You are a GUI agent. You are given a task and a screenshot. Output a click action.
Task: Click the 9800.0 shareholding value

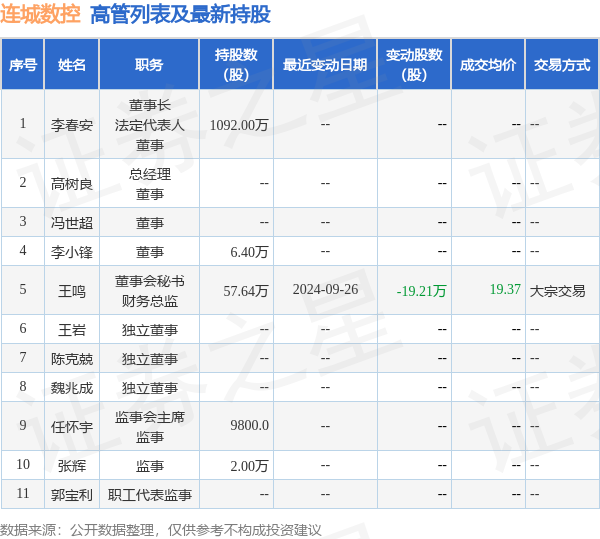point(249,425)
